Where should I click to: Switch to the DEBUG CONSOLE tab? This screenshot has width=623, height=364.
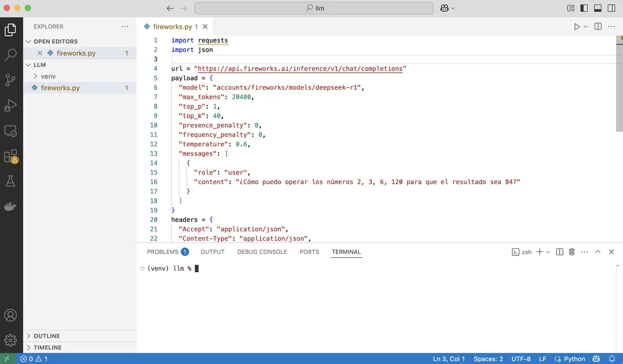click(x=262, y=252)
